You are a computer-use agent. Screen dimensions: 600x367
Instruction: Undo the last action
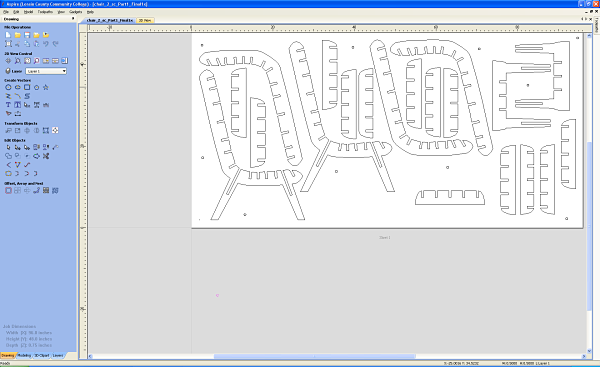[46, 44]
